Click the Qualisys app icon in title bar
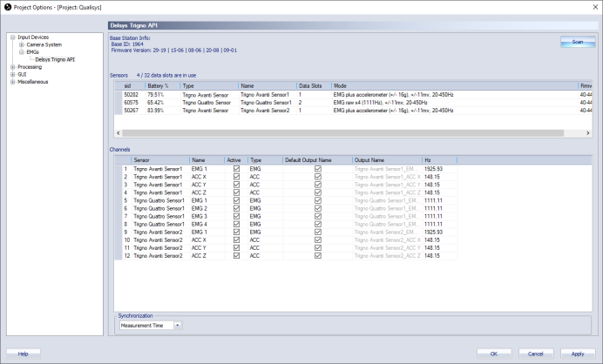This screenshot has height=364, width=603. (x=7, y=7)
